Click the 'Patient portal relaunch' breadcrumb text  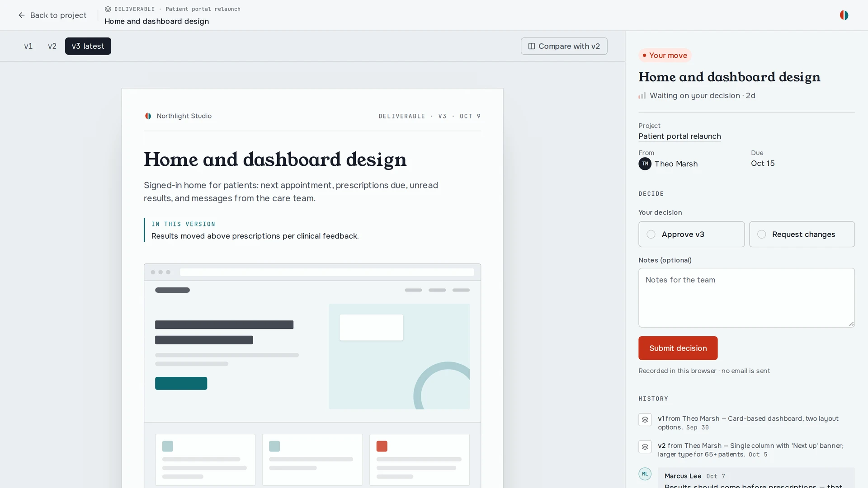click(x=203, y=9)
